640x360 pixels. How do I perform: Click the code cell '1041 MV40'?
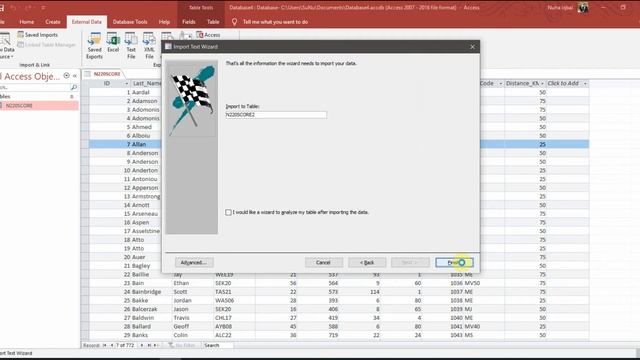coord(465,327)
